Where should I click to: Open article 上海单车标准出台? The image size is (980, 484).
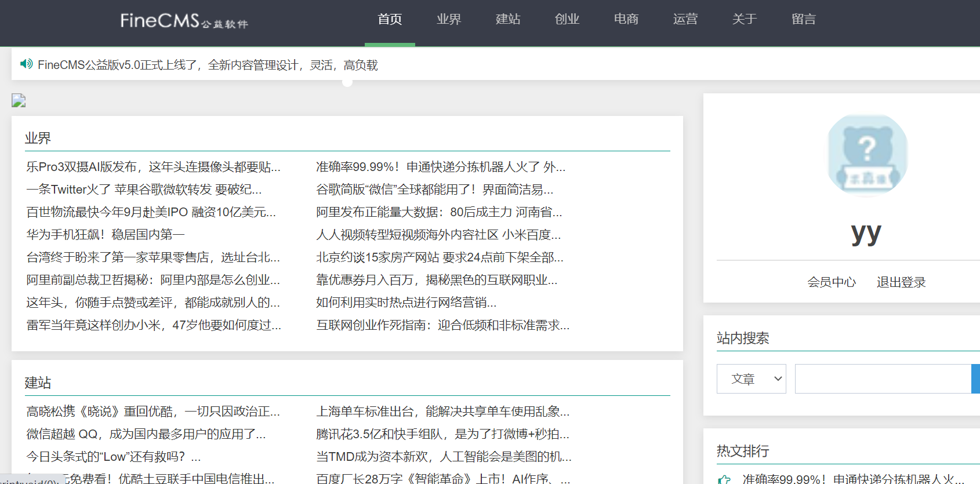point(443,412)
